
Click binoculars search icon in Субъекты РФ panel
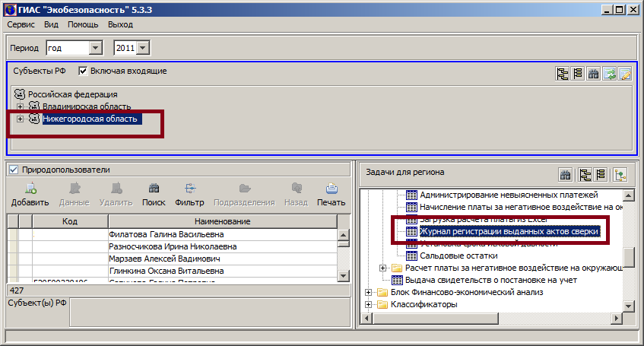(594, 74)
